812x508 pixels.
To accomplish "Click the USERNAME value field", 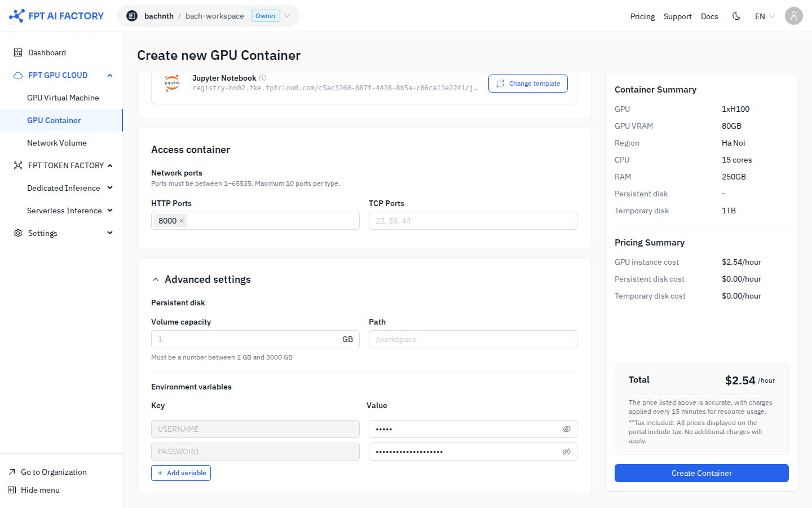I will coord(473,429).
